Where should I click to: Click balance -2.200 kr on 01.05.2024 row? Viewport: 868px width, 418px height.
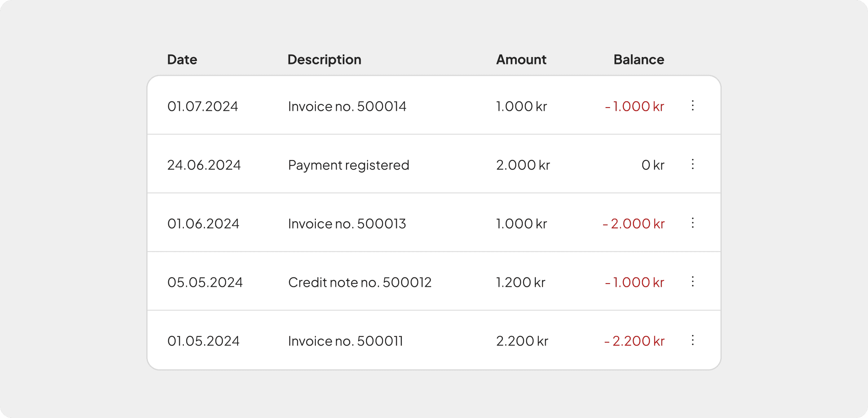634,341
